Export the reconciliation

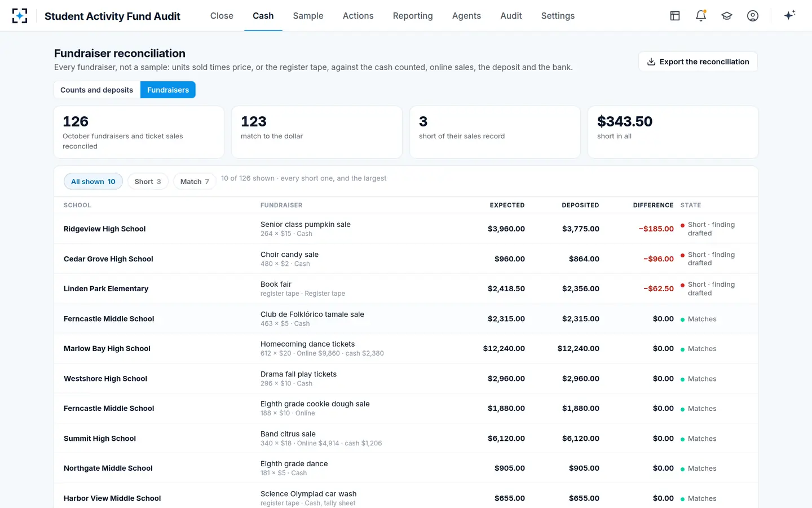[x=698, y=62]
